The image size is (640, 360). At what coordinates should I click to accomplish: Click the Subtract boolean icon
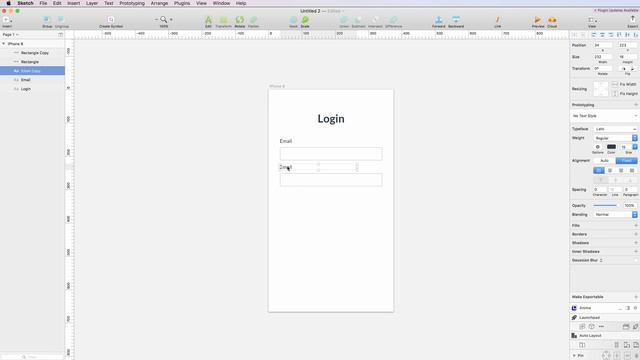pos(358,20)
